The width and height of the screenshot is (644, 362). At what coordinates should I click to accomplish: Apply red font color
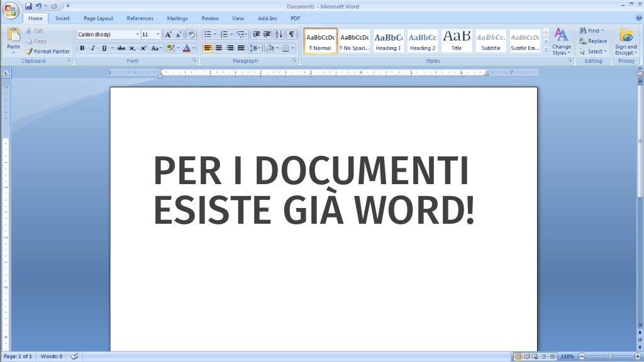186,48
